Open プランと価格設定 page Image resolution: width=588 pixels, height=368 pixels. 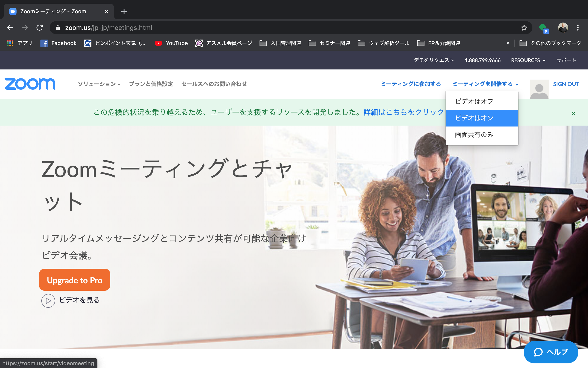tap(151, 84)
